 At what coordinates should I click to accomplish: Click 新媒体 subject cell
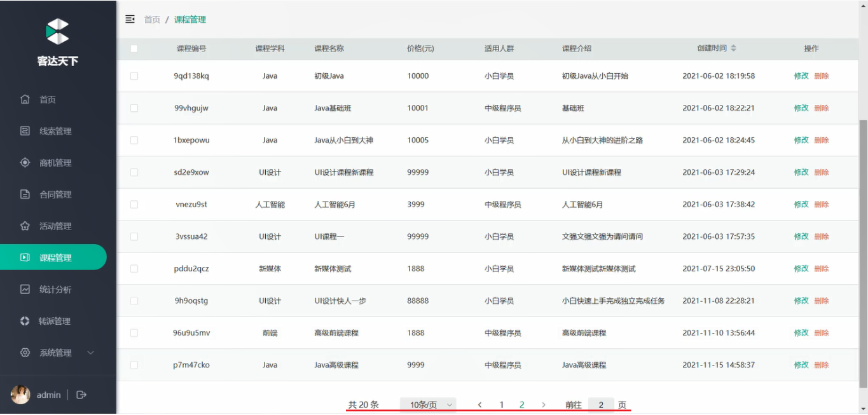pos(270,268)
